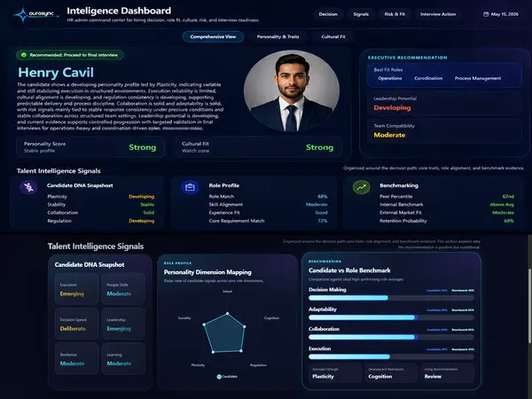The width and height of the screenshot is (532, 399).
Task: Click the Coordination best fit role chip
Action: point(428,78)
